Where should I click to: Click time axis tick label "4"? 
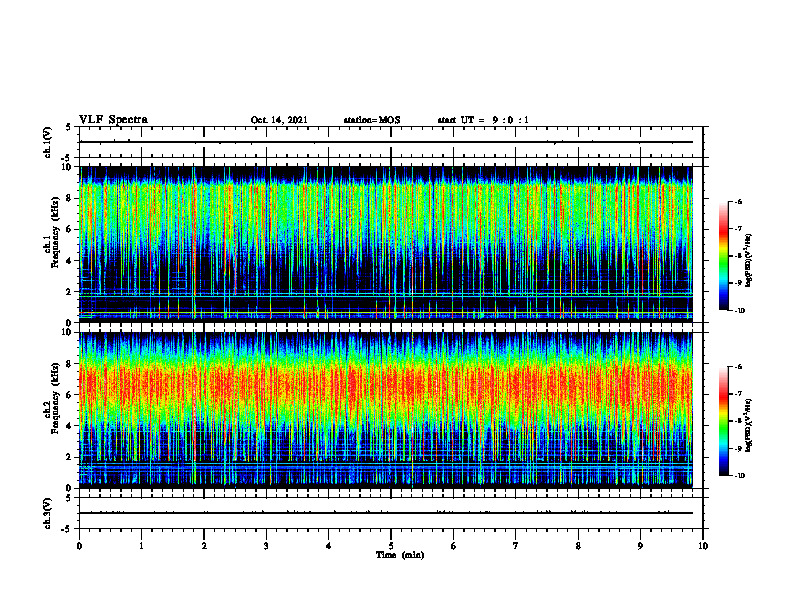click(329, 546)
